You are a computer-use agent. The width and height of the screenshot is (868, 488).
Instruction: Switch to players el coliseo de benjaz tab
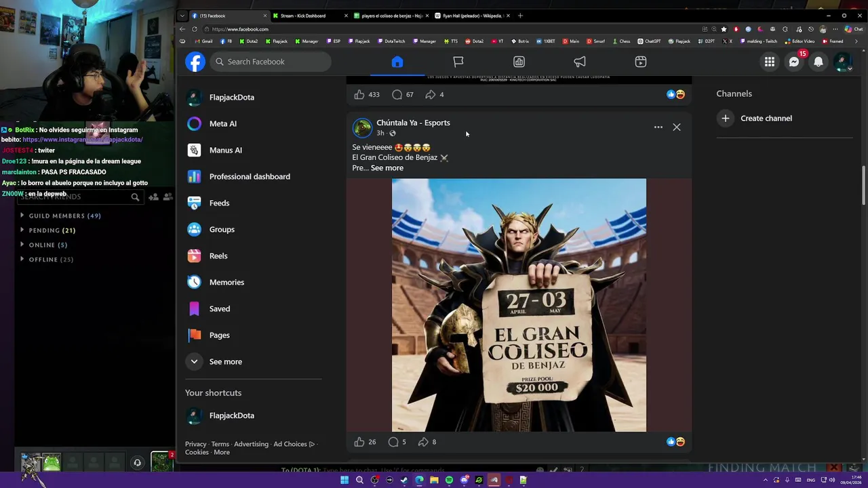391,16
